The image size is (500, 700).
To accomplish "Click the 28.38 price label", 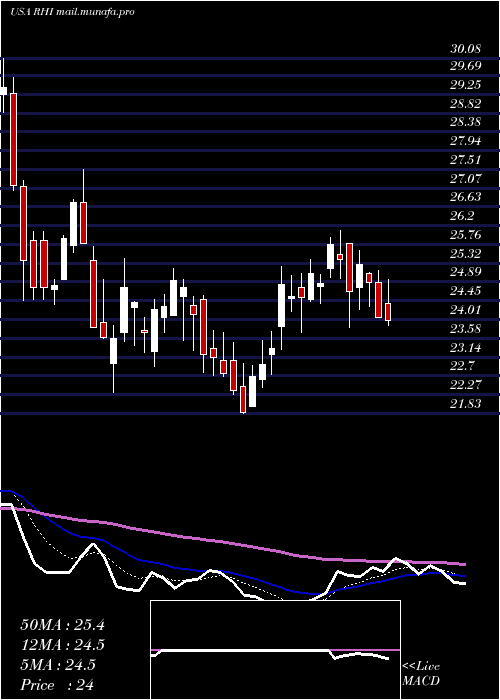I will click(x=466, y=123).
